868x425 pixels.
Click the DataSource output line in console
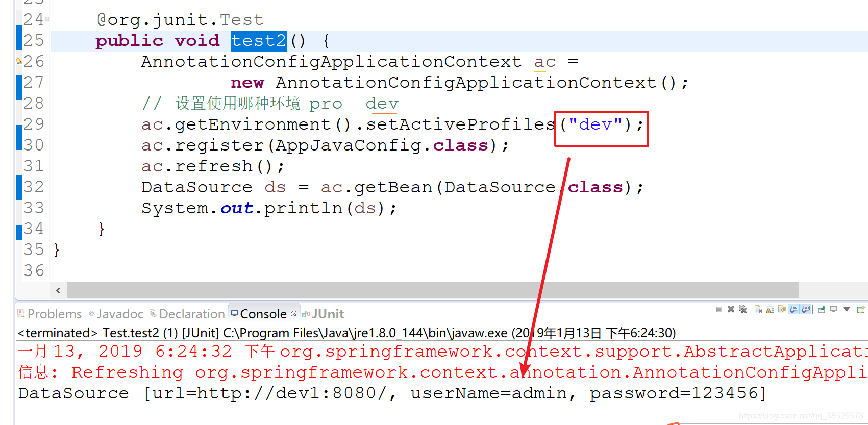392,393
